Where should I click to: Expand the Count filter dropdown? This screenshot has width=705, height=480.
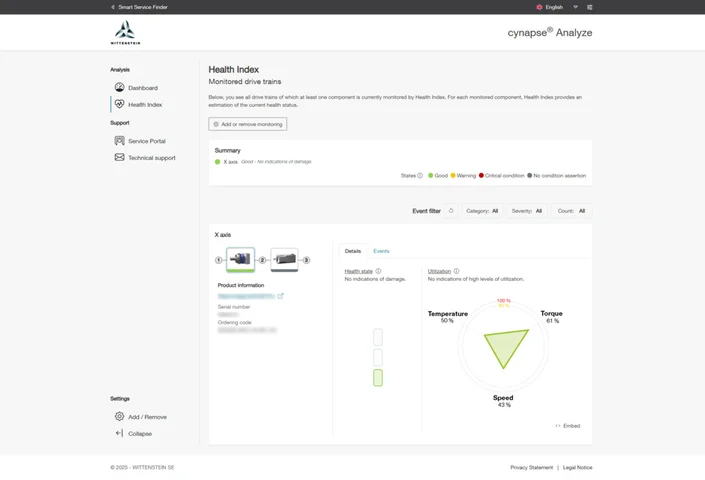pyautogui.click(x=571, y=211)
